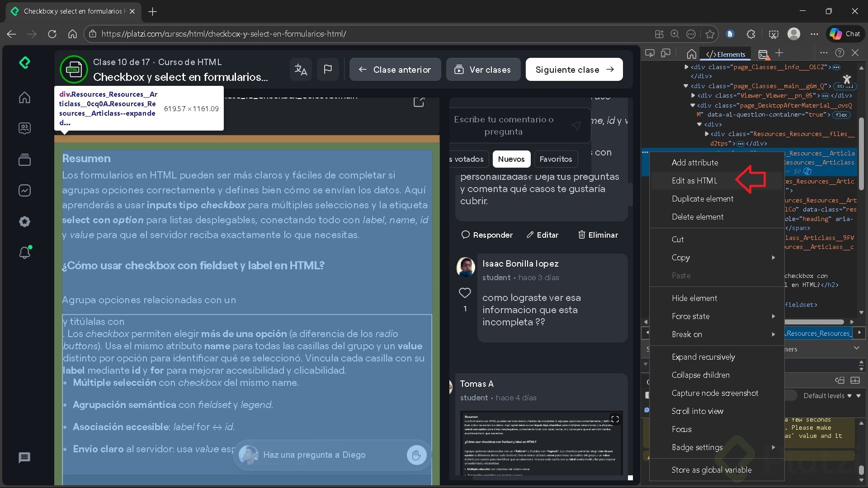
Task: Click the flag report icon
Action: tap(328, 70)
